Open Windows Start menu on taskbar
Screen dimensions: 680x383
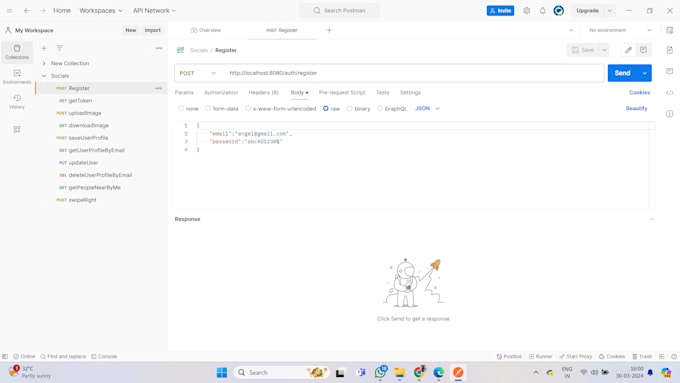coord(222,372)
